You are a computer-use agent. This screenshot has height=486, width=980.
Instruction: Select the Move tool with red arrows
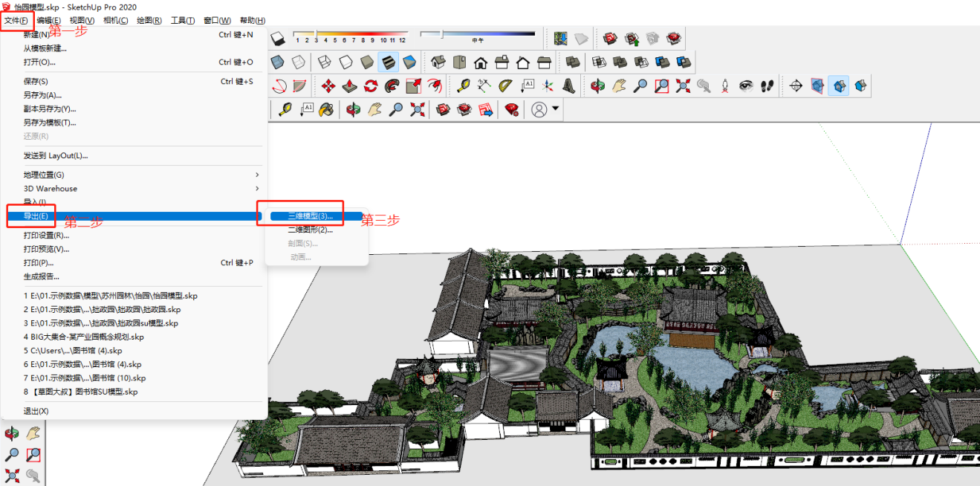pyautogui.click(x=328, y=86)
